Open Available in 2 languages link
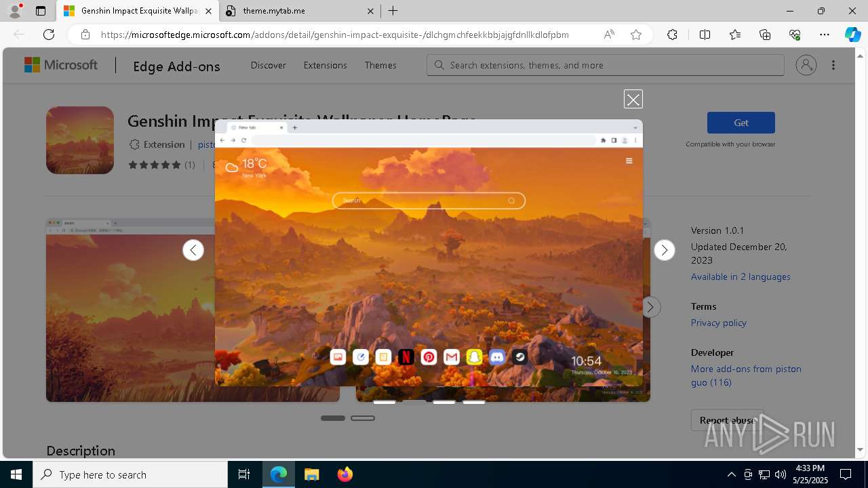 point(741,277)
